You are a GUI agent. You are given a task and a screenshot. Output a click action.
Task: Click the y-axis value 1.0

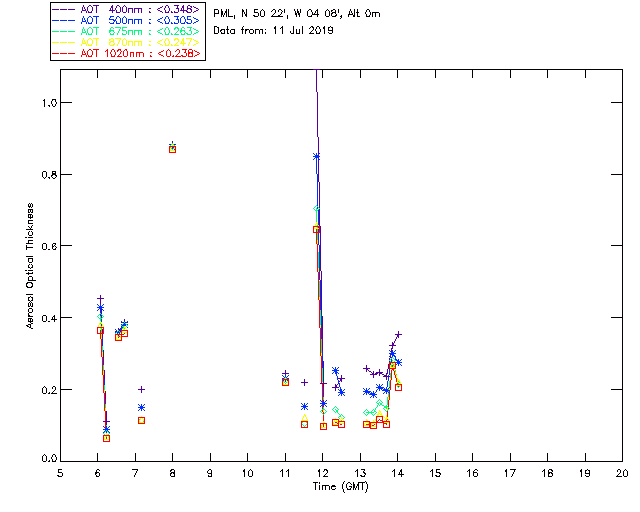[x=49, y=103]
